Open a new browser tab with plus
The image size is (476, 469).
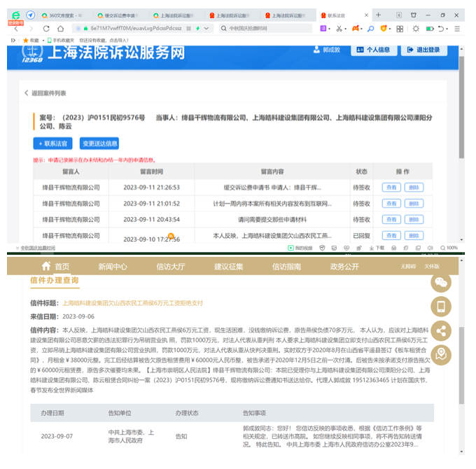pos(379,15)
